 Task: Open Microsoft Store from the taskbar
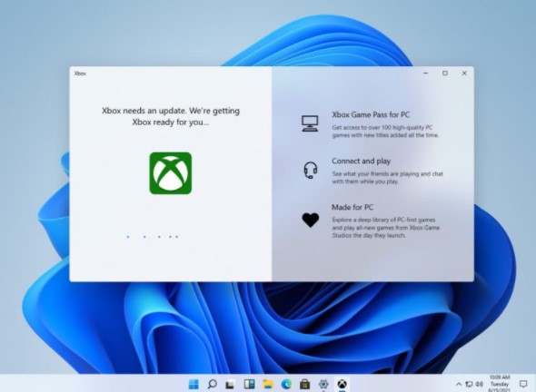click(x=304, y=384)
